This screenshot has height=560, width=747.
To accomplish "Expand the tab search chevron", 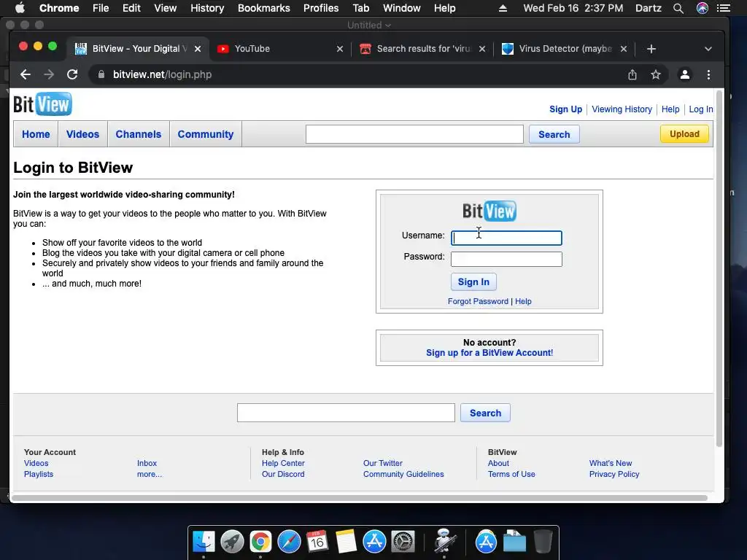I will (x=708, y=49).
